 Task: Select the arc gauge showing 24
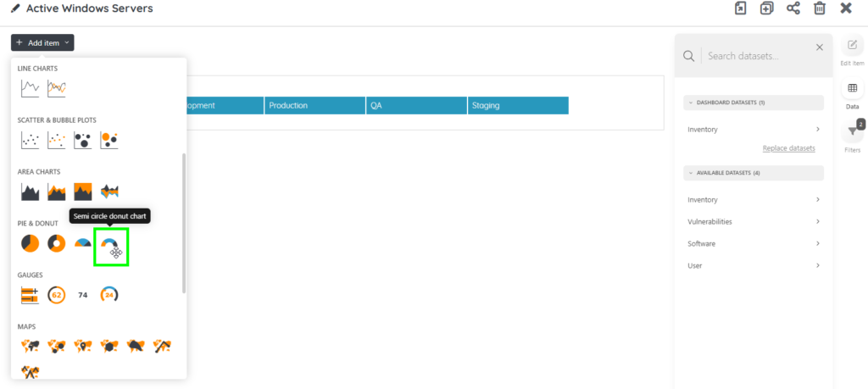(x=109, y=295)
